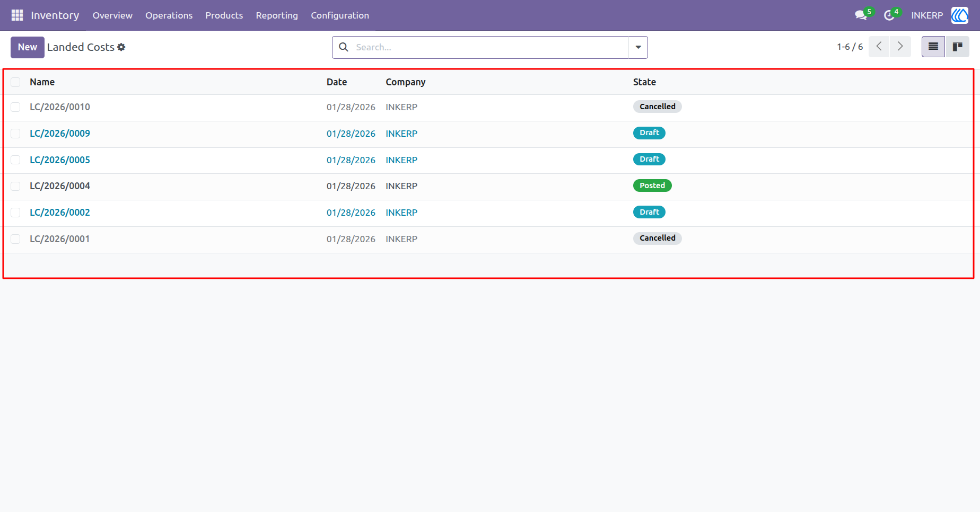The width and height of the screenshot is (980, 512).
Task: Tick the checkbox for LC/2026/0001
Action: coord(15,239)
